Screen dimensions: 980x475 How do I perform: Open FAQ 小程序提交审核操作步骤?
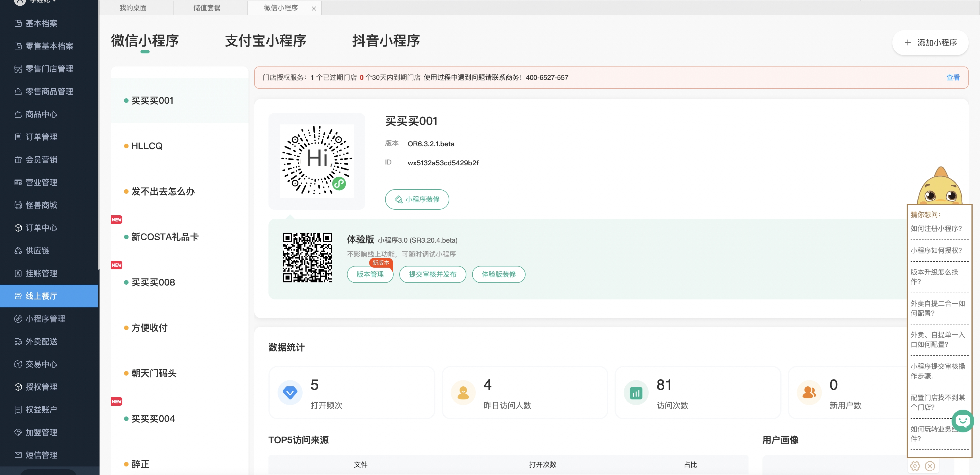[x=938, y=371]
